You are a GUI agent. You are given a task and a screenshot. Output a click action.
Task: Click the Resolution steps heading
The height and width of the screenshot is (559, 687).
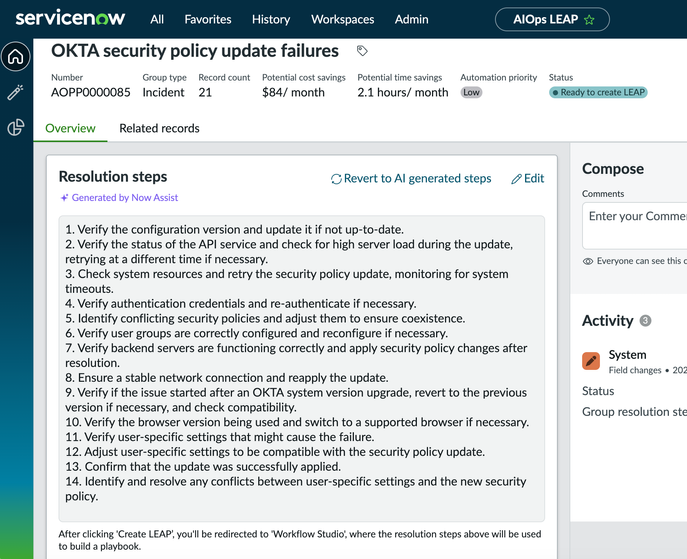point(113,177)
